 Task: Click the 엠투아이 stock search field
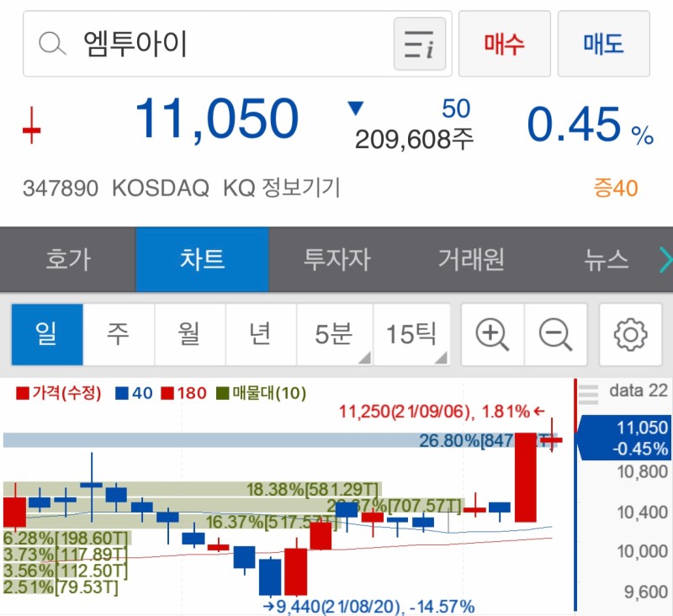pos(237,44)
